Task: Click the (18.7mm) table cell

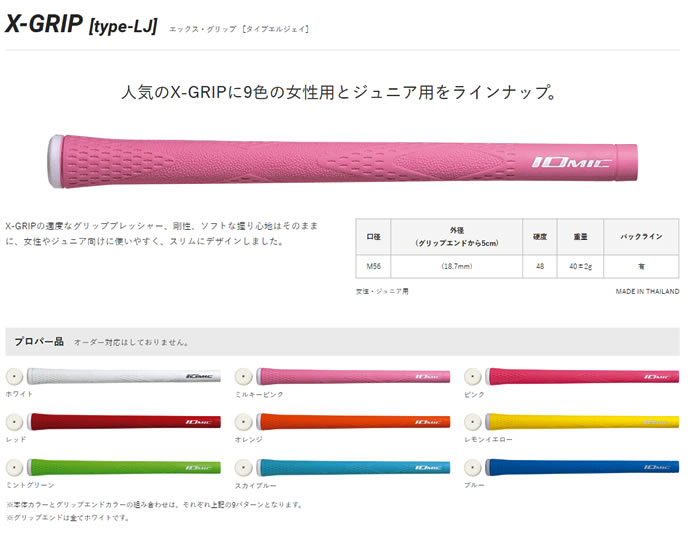Action: 457,266
